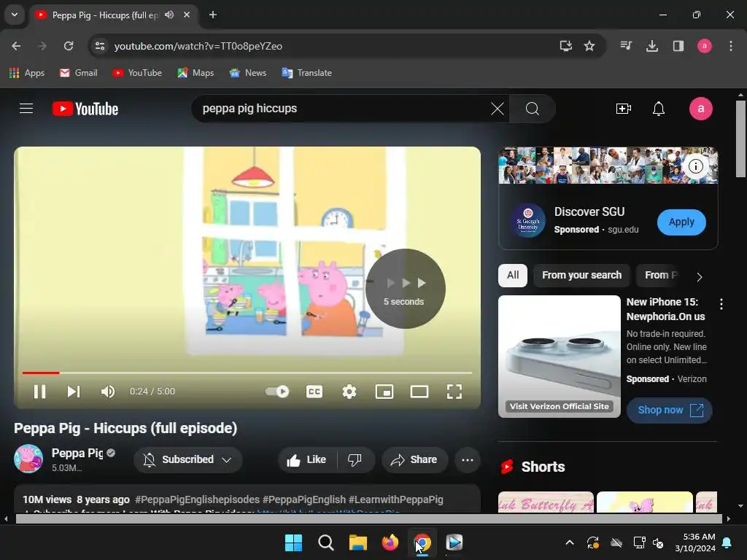Like the video
This screenshot has height=560, width=747.
click(x=307, y=459)
